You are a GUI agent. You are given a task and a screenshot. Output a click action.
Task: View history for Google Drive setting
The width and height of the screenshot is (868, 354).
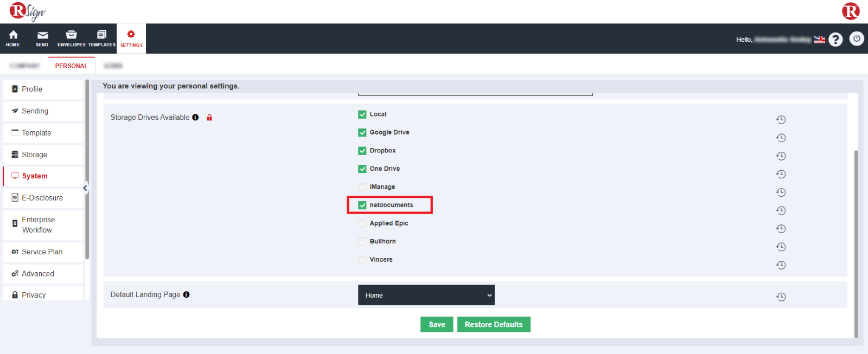pos(781,138)
